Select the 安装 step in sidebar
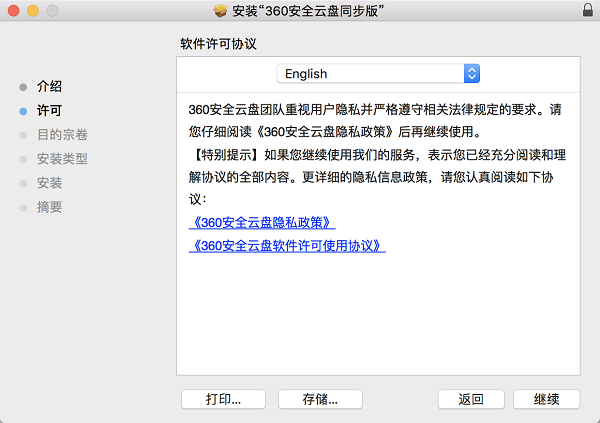600x423 pixels. [x=49, y=183]
